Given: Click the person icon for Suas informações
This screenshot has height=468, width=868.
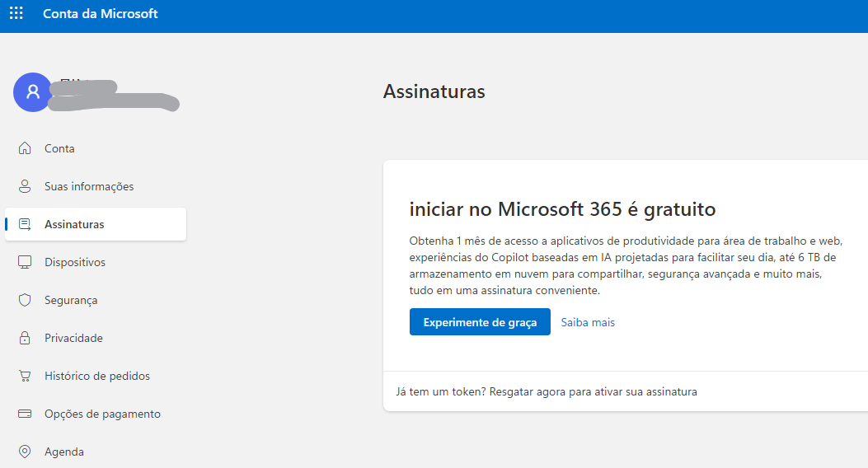Looking at the screenshot, I should point(25,186).
